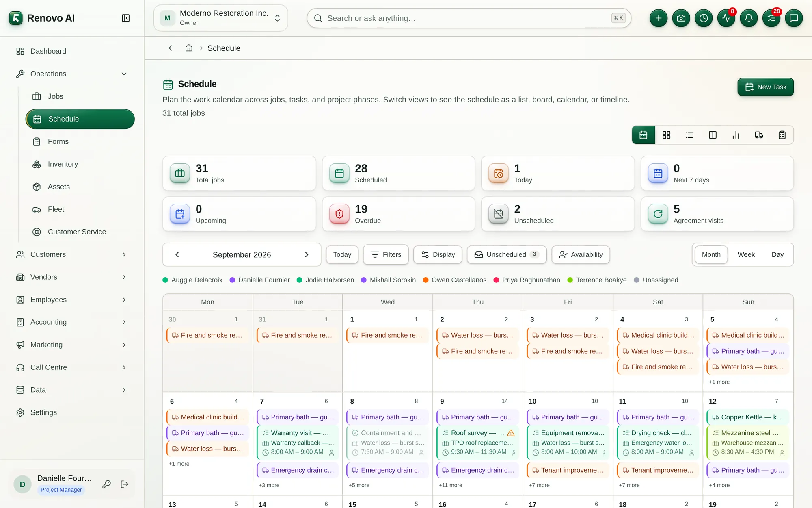The height and width of the screenshot is (508, 812).
Task: Click the key icon beside Danielle Fournier
Action: coord(106,484)
